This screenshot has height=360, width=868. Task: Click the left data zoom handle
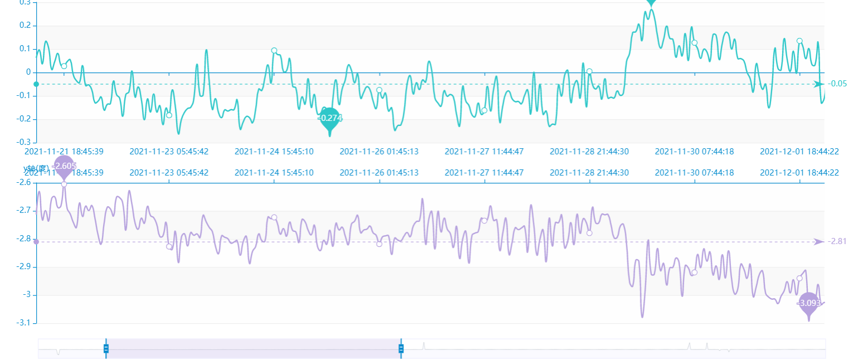coord(106,349)
